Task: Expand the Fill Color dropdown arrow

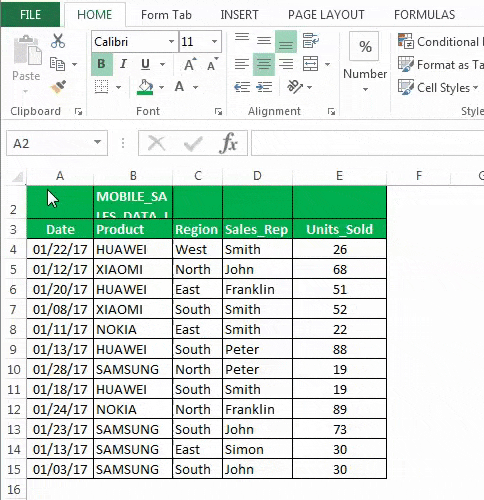Action: pyautogui.click(x=161, y=87)
